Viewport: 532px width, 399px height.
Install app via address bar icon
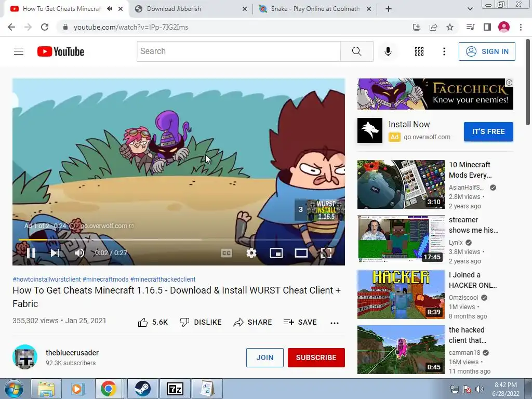[x=416, y=27]
